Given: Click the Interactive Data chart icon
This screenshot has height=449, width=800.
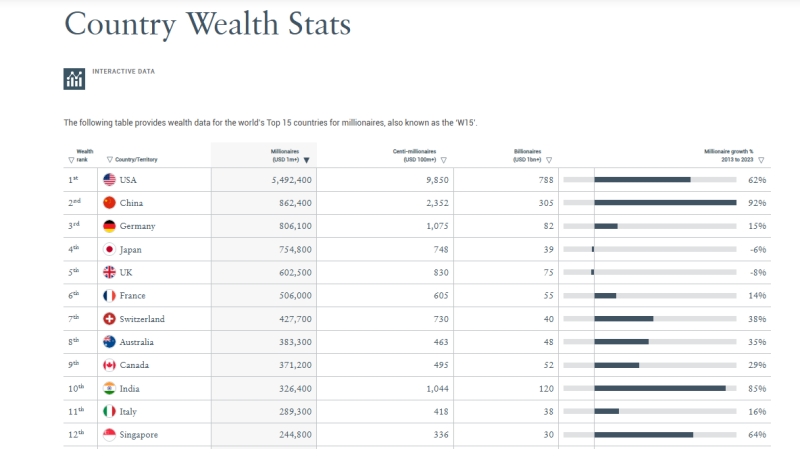Looking at the screenshot, I should pos(74,79).
